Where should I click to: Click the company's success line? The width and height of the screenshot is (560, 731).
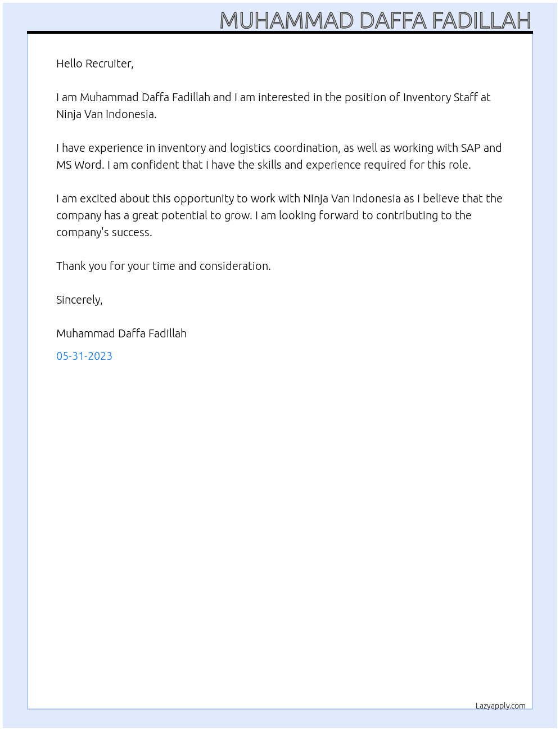(x=104, y=232)
